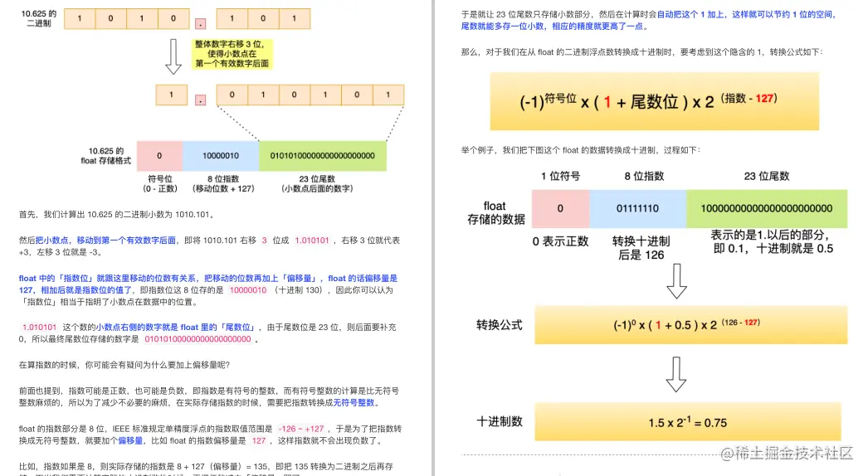Click the inline code "0101010000000000000000000" in the paragraph
The image size is (868, 476).
point(197,338)
